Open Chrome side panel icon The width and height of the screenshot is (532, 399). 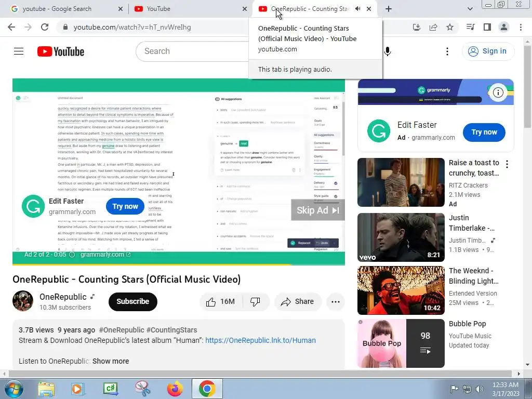tap(487, 27)
